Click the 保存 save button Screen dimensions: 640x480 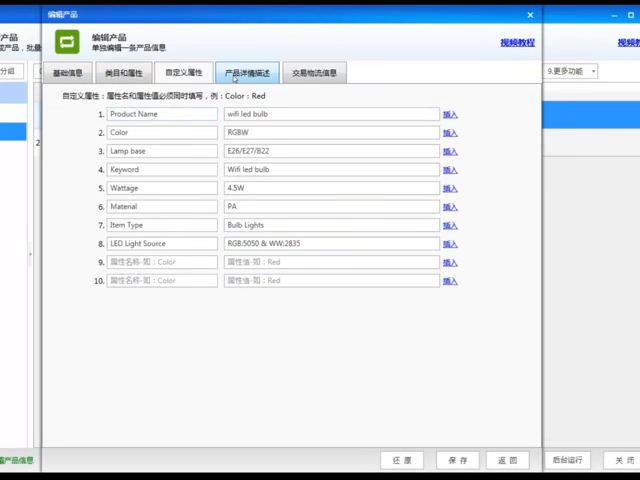pyautogui.click(x=458, y=460)
